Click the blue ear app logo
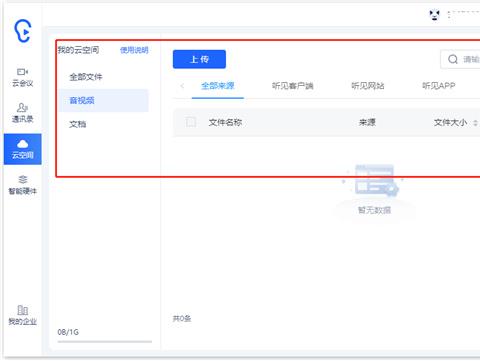Screen dimensions: 480x361 [23, 31]
